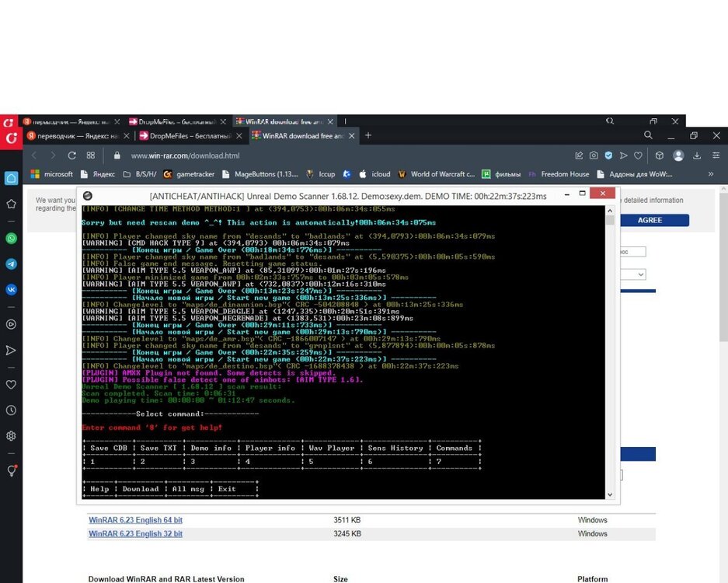
Task: Open WhatsApp in the Opera sidebar
Action: pyautogui.click(x=11, y=239)
